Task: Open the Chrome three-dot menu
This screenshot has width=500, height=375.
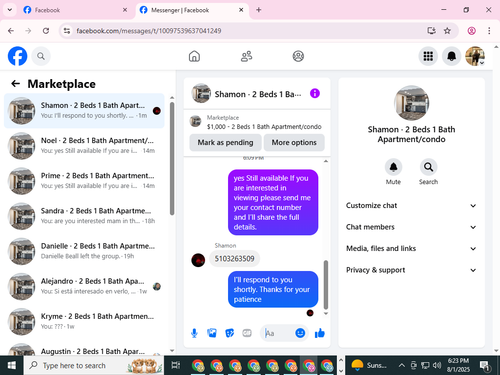Action: tap(489, 31)
